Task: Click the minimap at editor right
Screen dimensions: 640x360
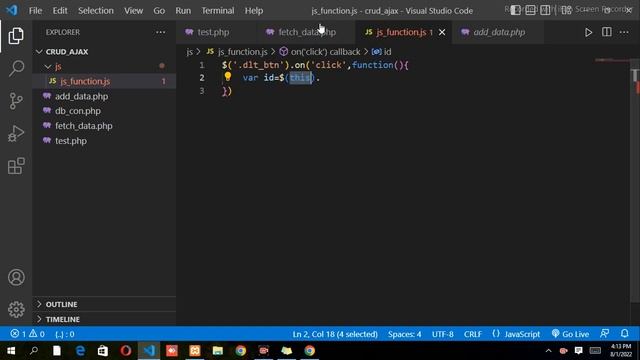Action: (612, 60)
